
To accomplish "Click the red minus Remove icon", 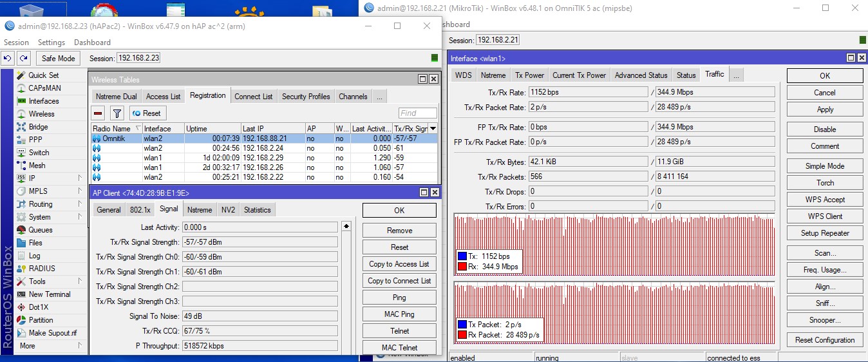I will [98, 113].
